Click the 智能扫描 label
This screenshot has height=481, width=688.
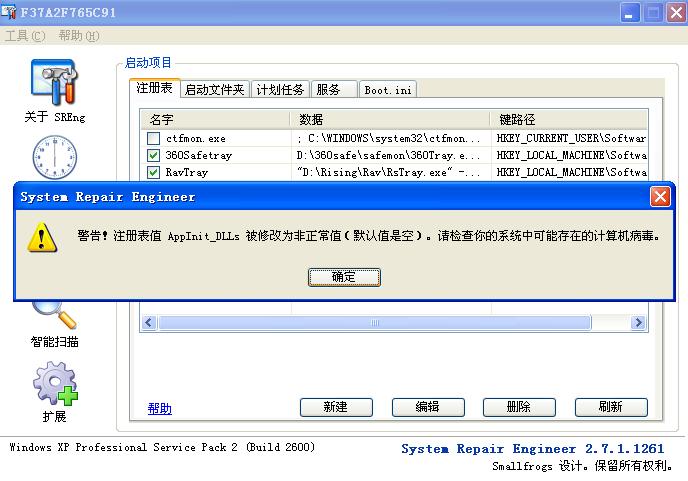tap(55, 341)
